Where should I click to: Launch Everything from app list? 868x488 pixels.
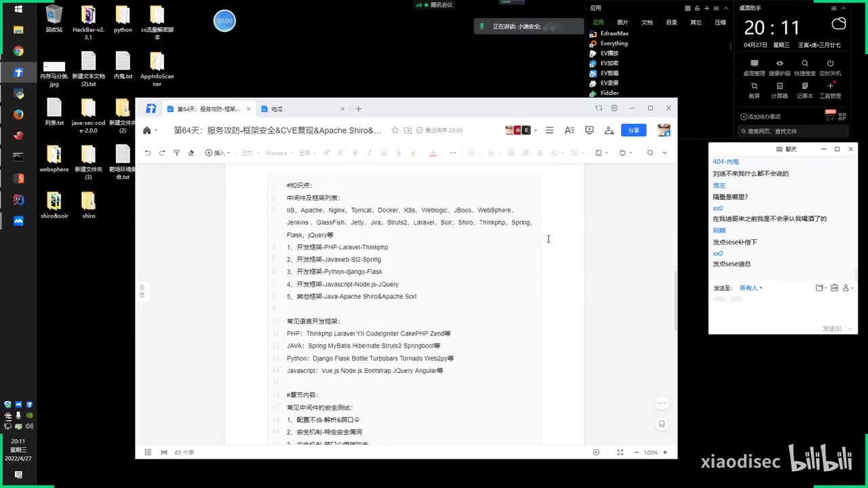(x=609, y=43)
